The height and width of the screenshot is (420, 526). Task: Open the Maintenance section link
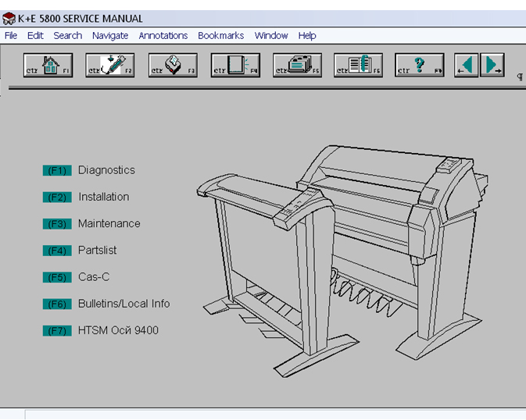coord(109,223)
